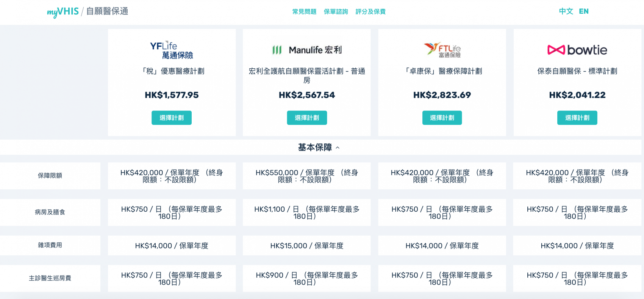Click the HK$550,000 保障限額 cell
This screenshot has width=644, height=299.
coord(307,176)
